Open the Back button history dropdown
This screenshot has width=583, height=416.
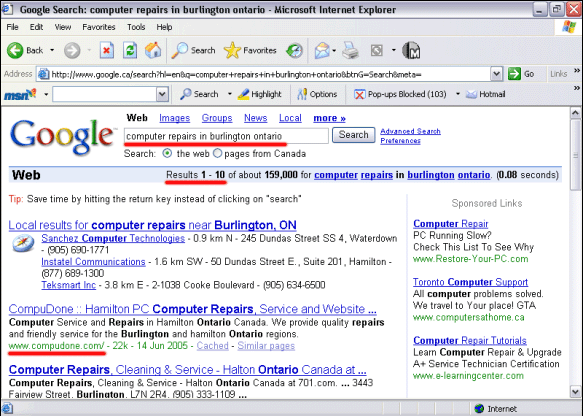(x=52, y=50)
